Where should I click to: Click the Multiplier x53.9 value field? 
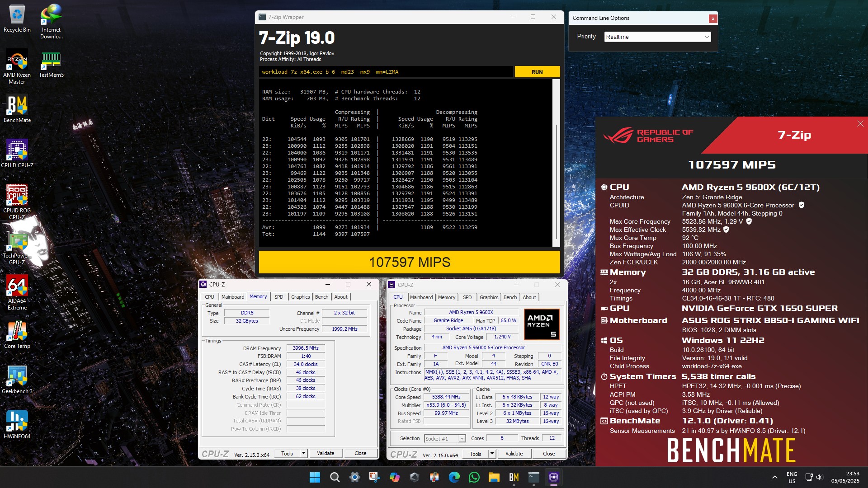click(x=446, y=405)
